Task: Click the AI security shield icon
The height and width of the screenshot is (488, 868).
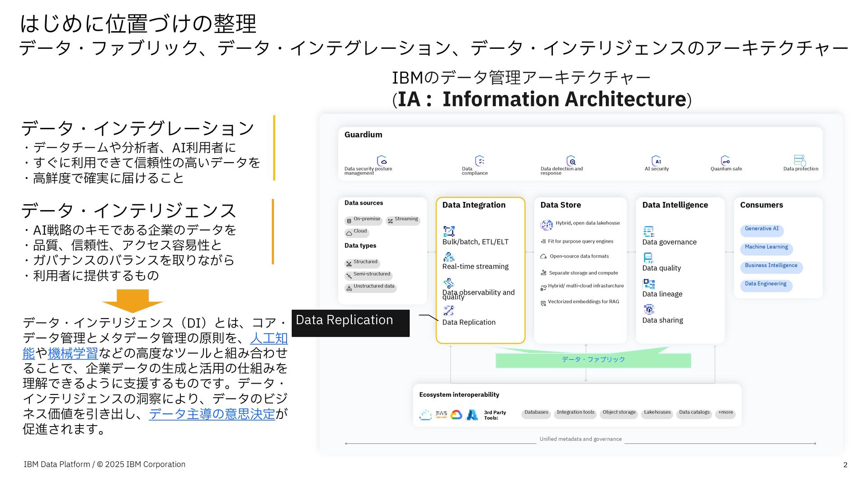Action: pos(656,160)
